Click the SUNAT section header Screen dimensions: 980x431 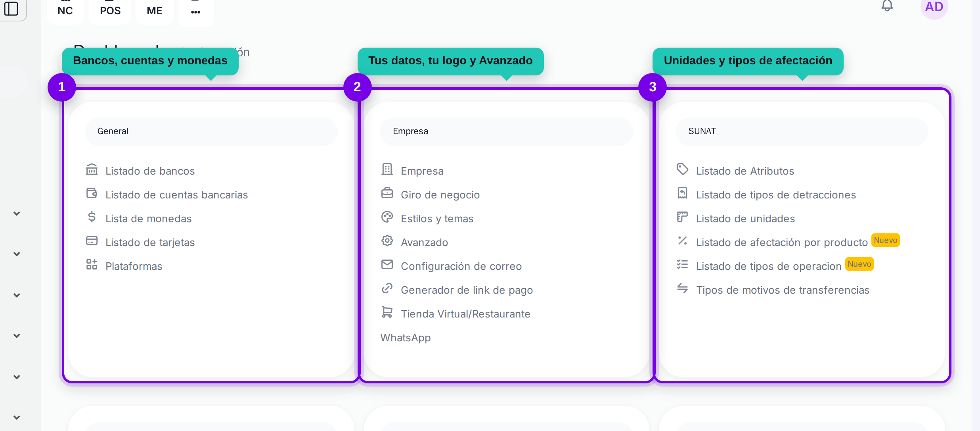[802, 131]
